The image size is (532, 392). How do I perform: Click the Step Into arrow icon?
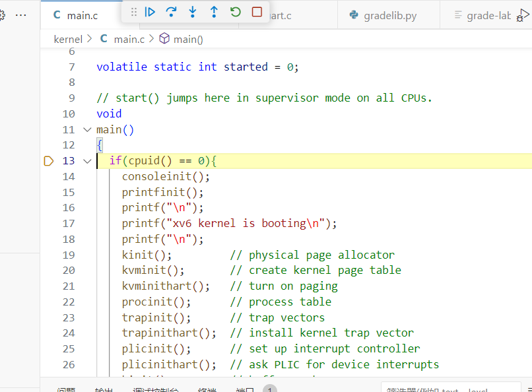(x=193, y=12)
